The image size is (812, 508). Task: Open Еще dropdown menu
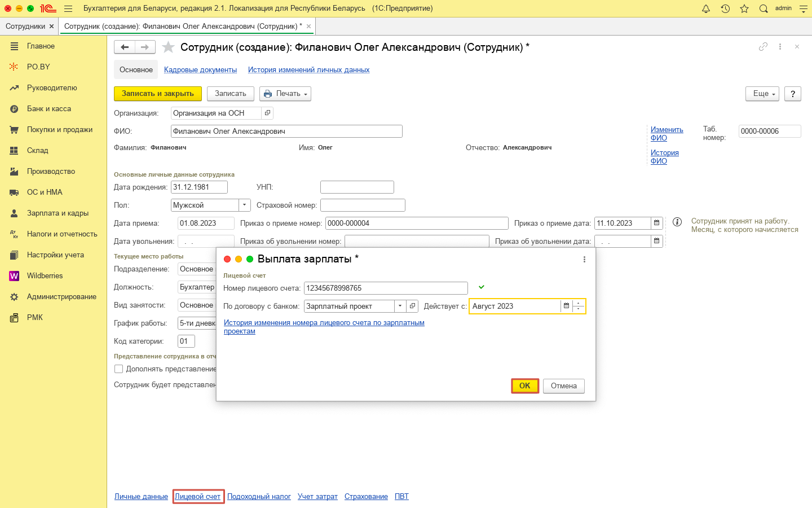(x=762, y=94)
